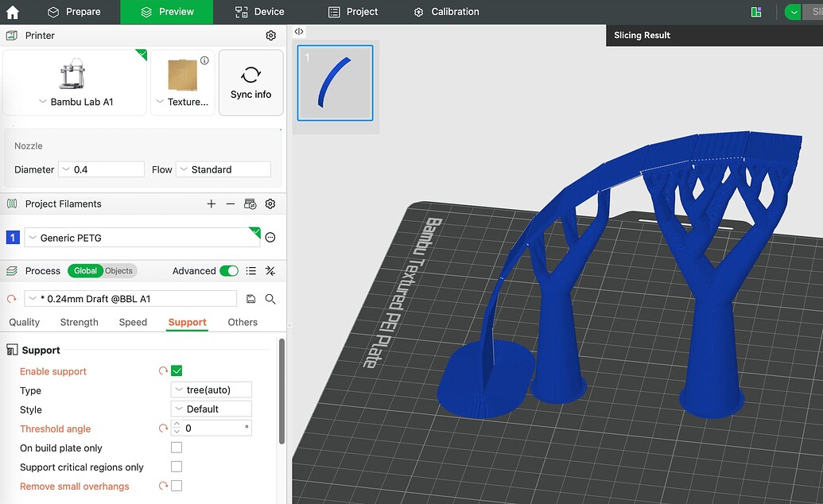Click Sync info button
The image size is (823, 504).
pos(251,83)
